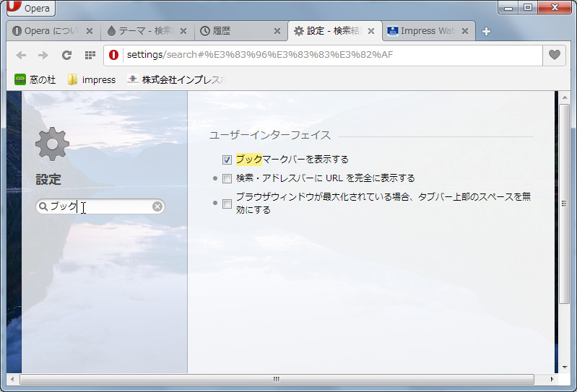This screenshot has height=392, width=577.
Task: Open the Opera main menu button
Action: click(31, 8)
